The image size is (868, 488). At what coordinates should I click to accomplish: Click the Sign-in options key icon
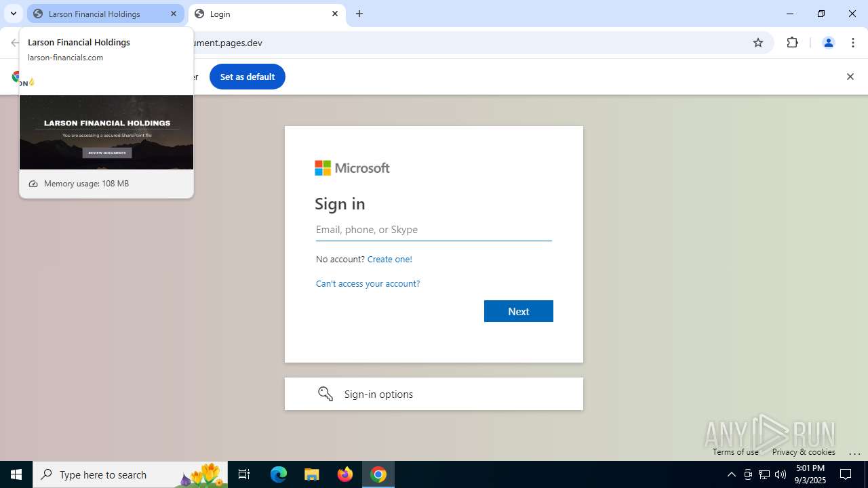325,394
